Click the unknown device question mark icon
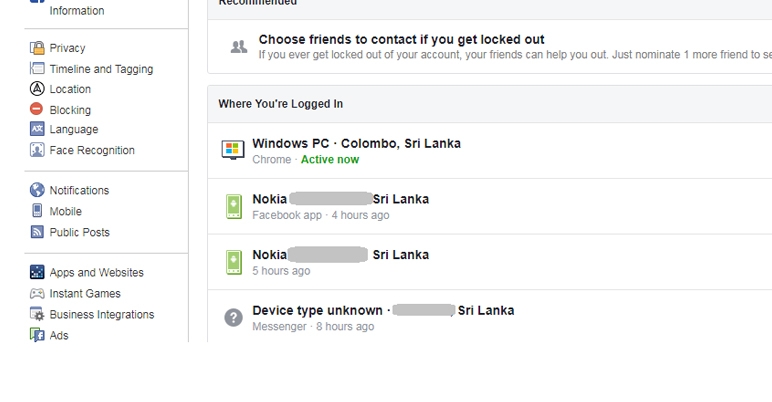772x402 pixels. point(233,318)
